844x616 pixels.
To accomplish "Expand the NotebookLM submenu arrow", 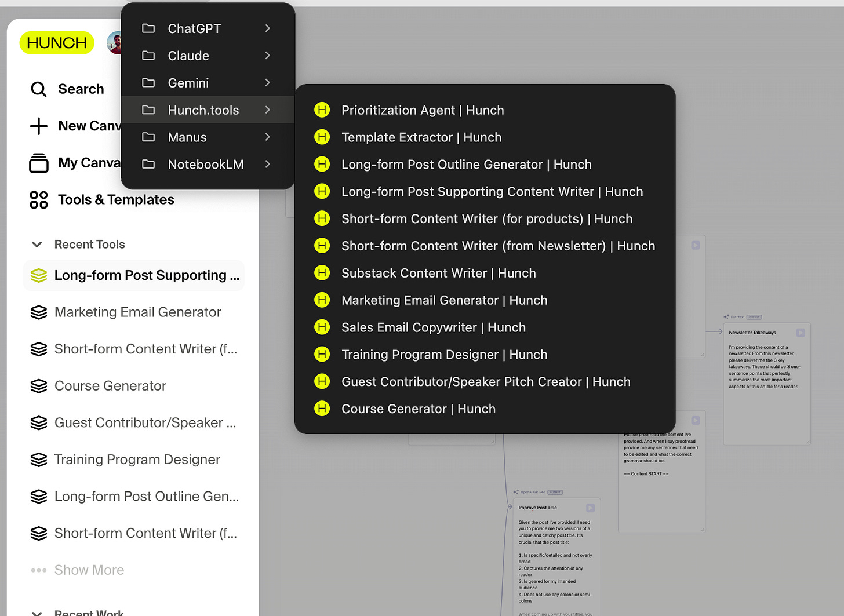I will click(x=267, y=165).
